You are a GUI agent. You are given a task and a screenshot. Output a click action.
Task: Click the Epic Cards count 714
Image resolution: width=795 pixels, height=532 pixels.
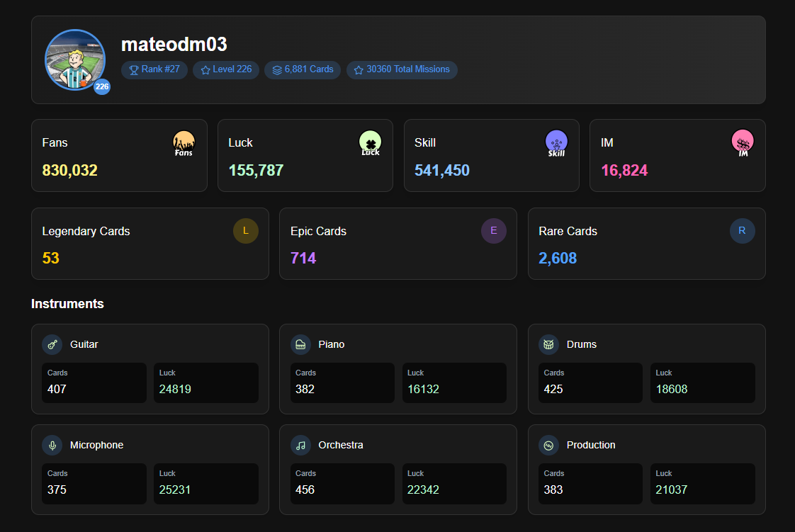click(303, 259)
